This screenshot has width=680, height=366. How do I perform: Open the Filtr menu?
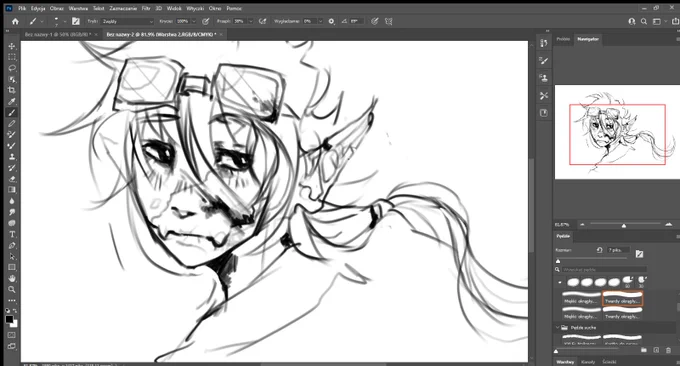coord(146,8)
